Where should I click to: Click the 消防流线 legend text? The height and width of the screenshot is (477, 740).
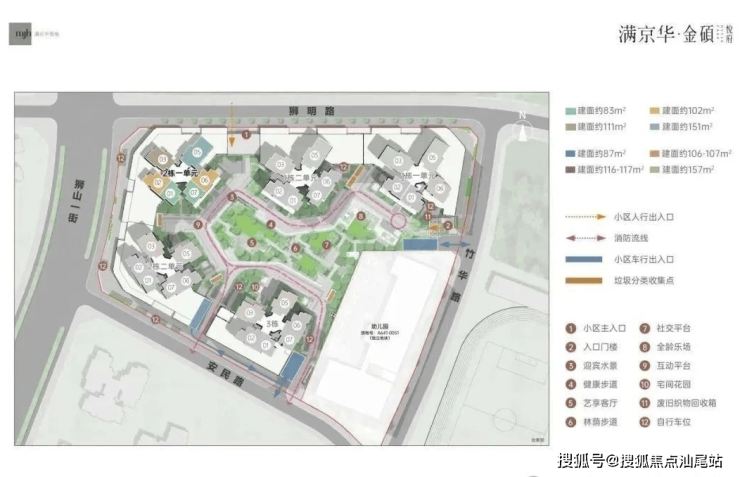[x=631, y=238]
